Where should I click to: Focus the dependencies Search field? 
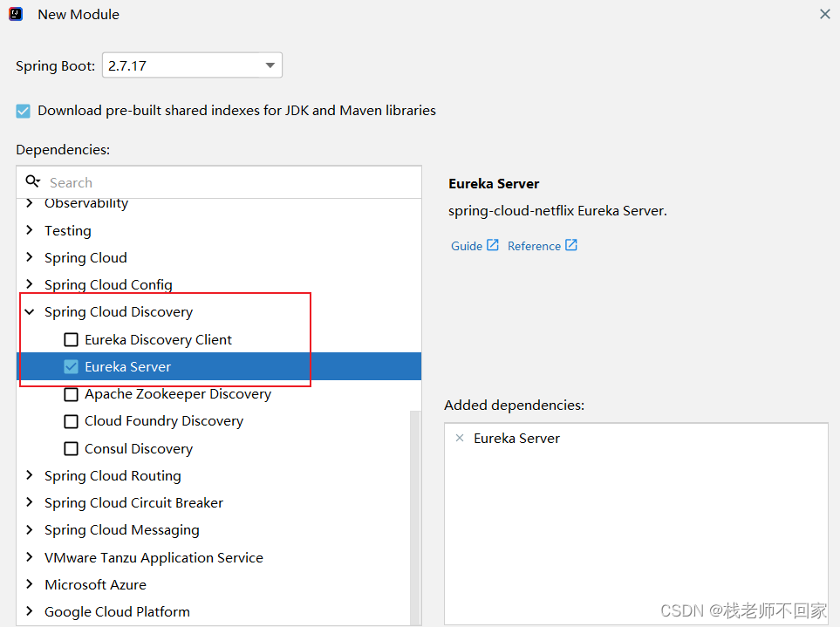click(x=219, y=182)
